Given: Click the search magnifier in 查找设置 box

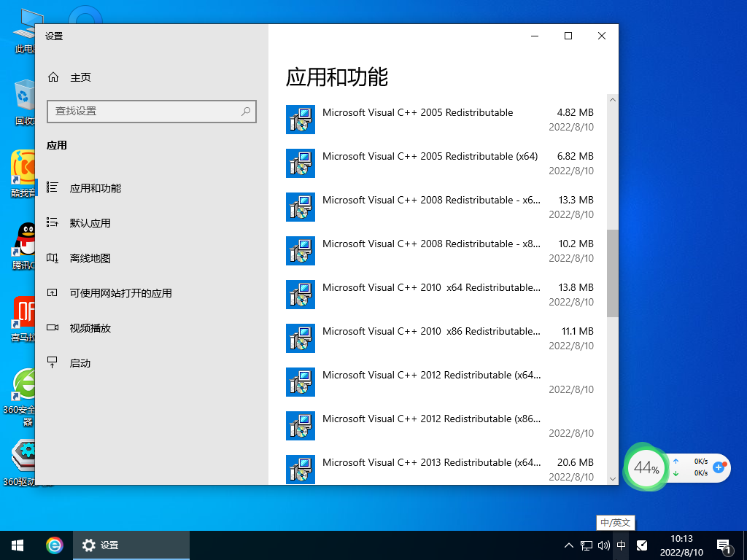Looking at the screenshot, I should point(246,112).
